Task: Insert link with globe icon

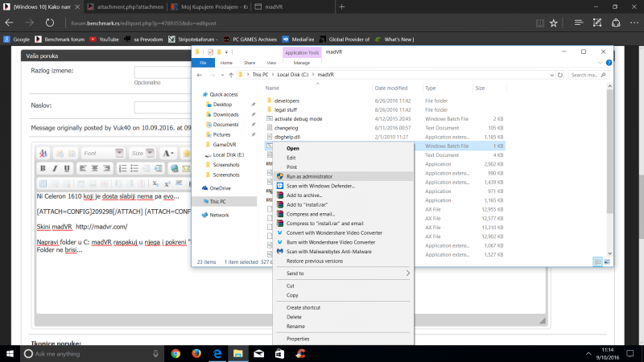Action: pyautogui.click(x=174, y=168)
